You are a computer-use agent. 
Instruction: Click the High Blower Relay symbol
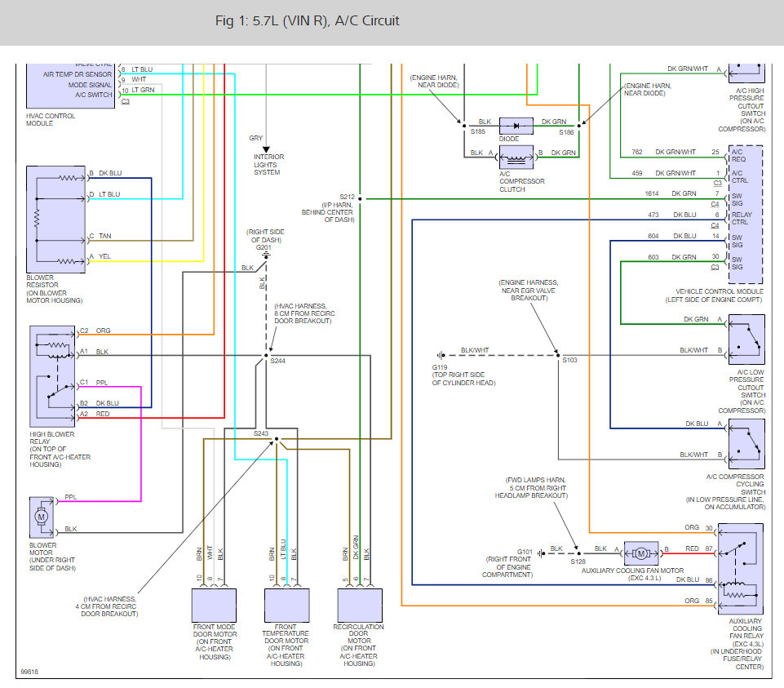click(52, 377)
